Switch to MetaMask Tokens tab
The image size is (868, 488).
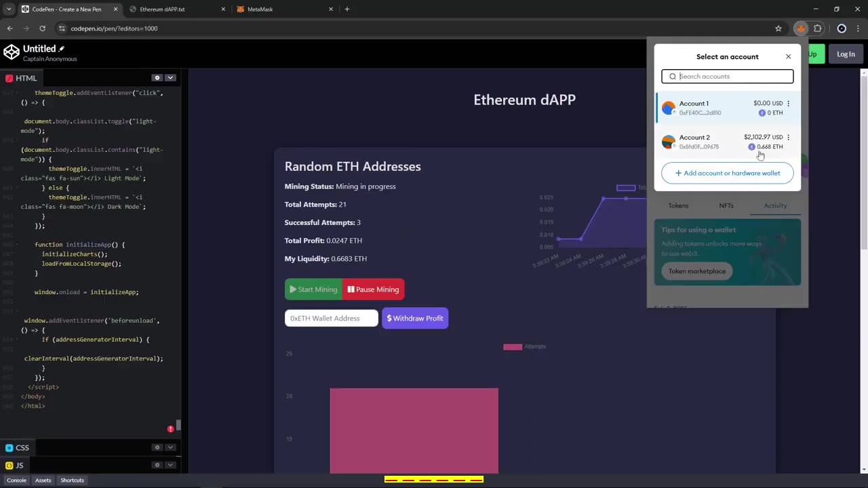tap(678, 206)
